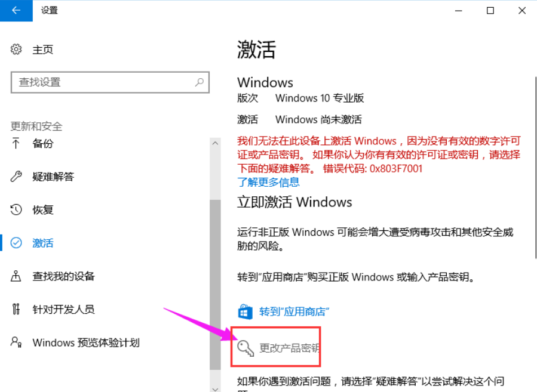Click the 激活 checkmark circle icon
537x392 pixels.
tap(16, 243)
